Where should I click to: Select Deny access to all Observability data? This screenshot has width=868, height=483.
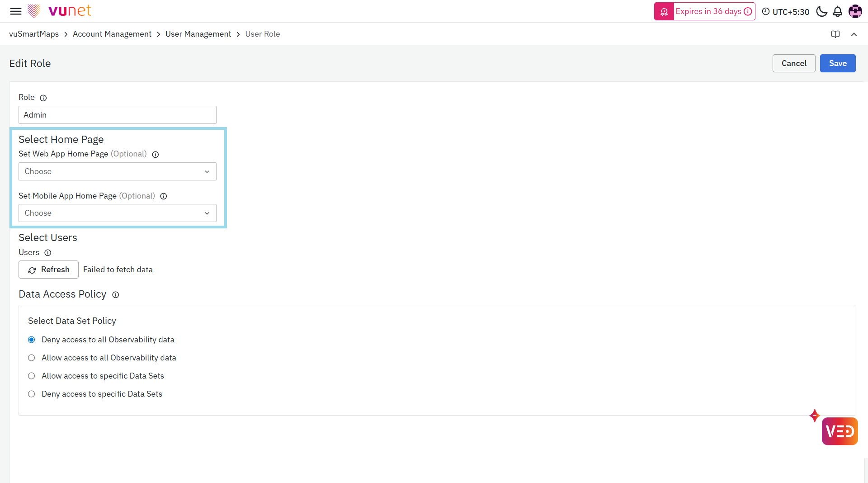32,340
